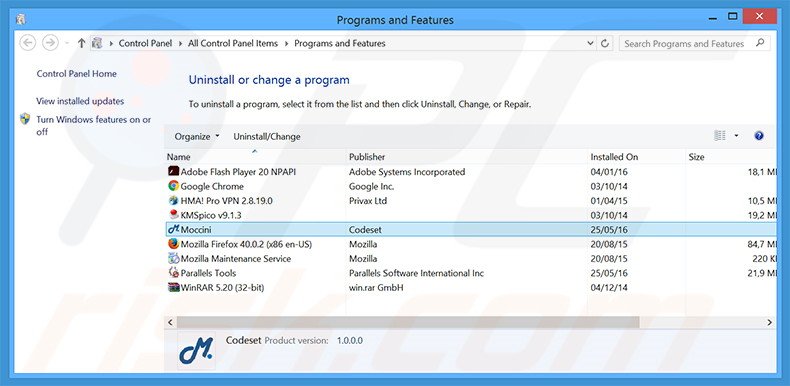This screenshot has width=790, height=386.
Task: Click the Back navigation arrow
Action: [x=28, y=43]
